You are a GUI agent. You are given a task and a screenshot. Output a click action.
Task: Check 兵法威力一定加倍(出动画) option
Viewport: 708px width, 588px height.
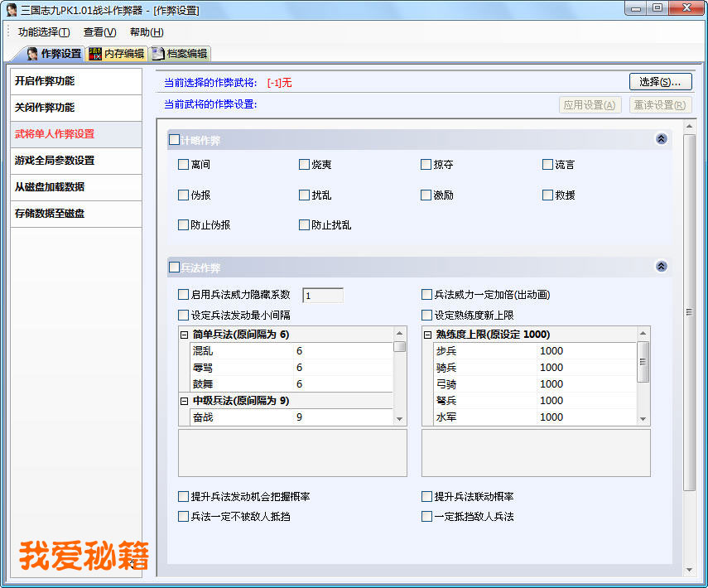click(x=427, y=295)
